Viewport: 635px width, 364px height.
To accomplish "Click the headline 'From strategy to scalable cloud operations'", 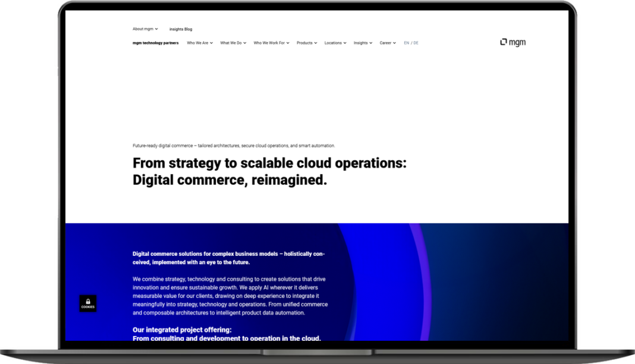I will click(269, 172).
